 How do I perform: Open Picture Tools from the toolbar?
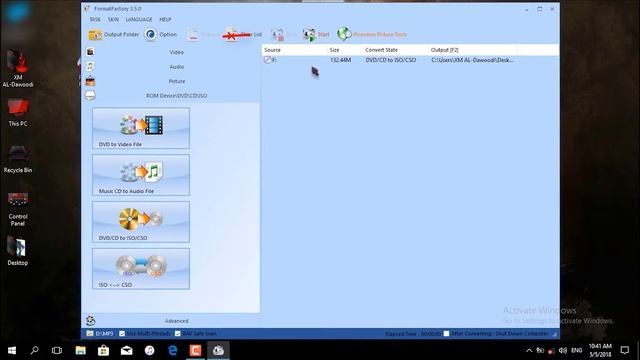(372, 35)
